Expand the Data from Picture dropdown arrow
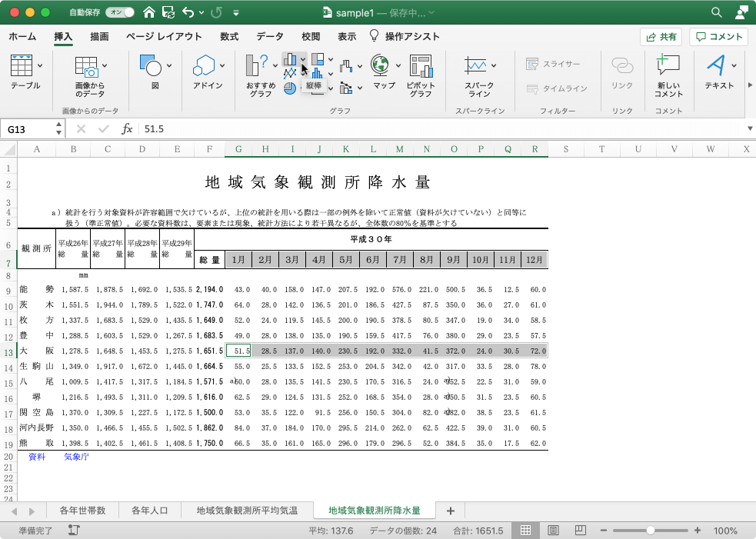756x539 pixels. click(105, 65)
